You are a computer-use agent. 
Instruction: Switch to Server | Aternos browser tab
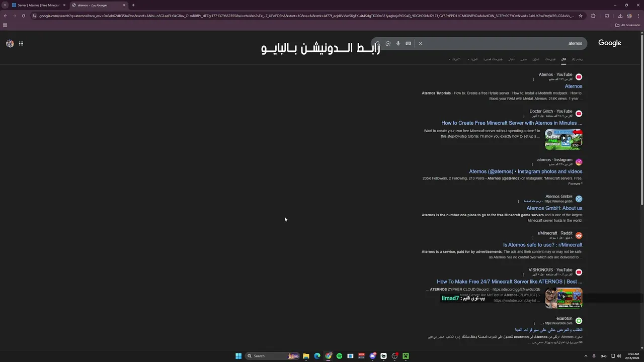[x=38, y=5]
